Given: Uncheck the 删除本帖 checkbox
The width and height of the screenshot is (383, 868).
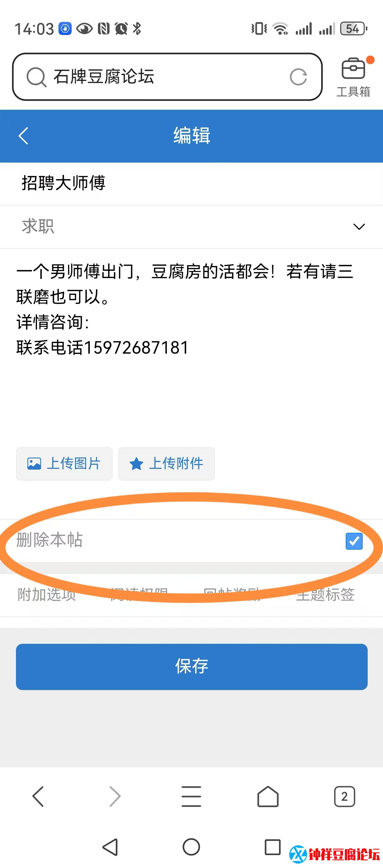Looking at the screenshot, I should [354, 541].
